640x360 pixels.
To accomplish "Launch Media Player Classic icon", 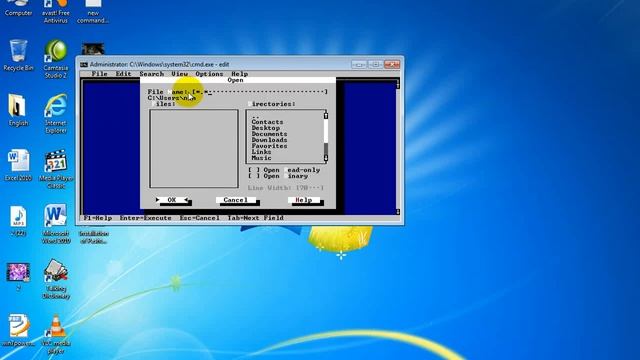I will coord(56,169).
